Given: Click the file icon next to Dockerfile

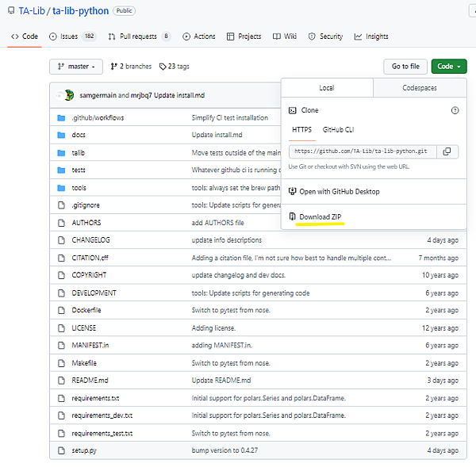Looking at the screenshot, I should [61, 310].
